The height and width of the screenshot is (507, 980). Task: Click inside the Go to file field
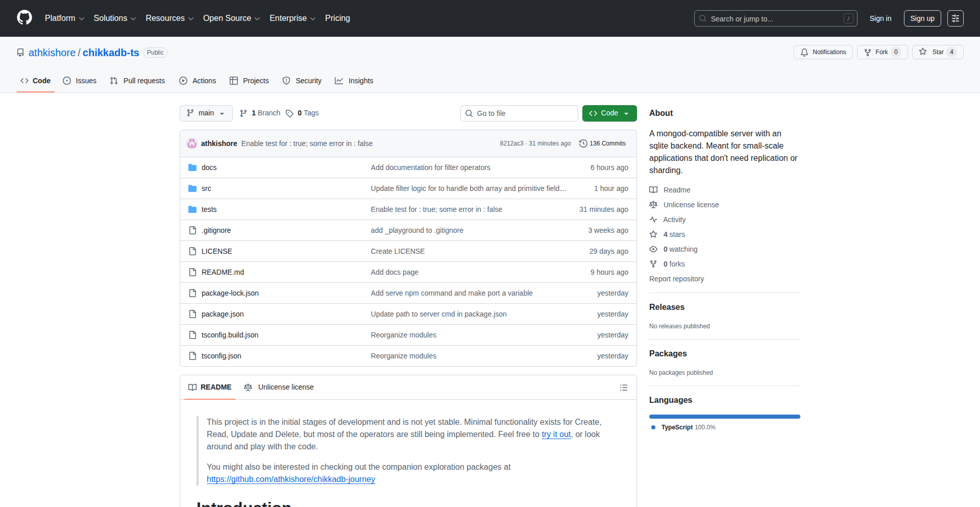[x=519, y=113]
